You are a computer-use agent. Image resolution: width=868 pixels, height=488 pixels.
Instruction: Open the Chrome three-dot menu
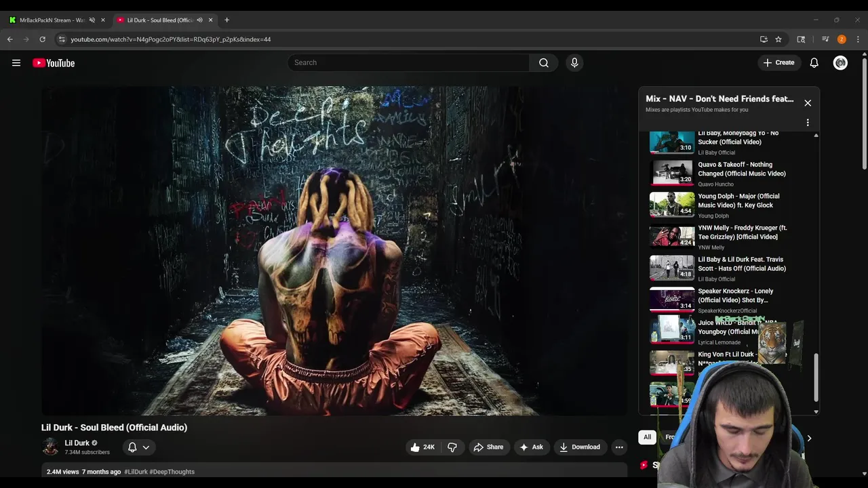[858, 39]
